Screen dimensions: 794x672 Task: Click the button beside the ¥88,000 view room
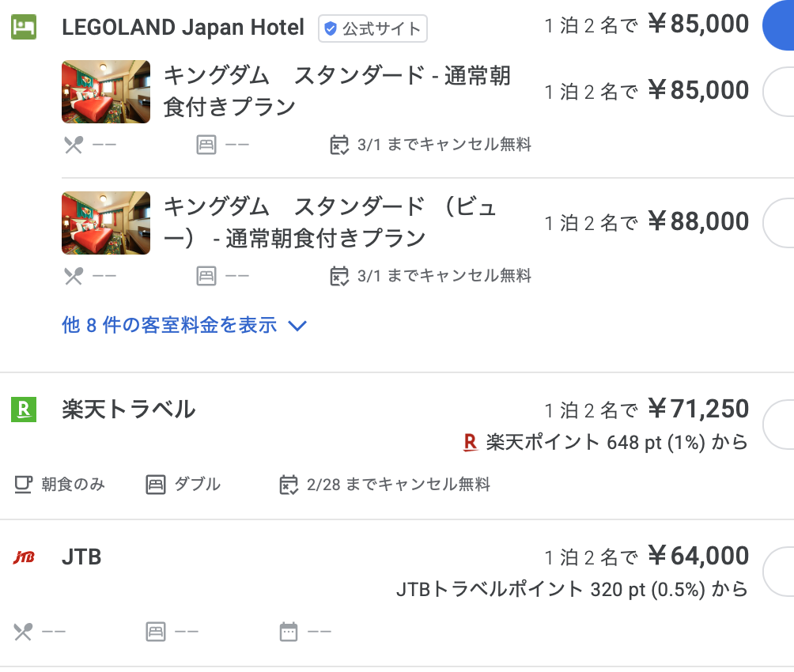pos(778,222)
